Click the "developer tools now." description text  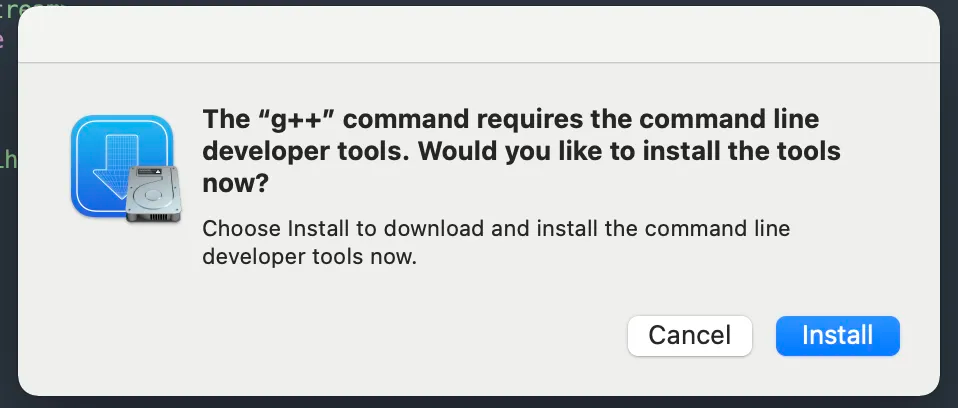pos(309,257)
